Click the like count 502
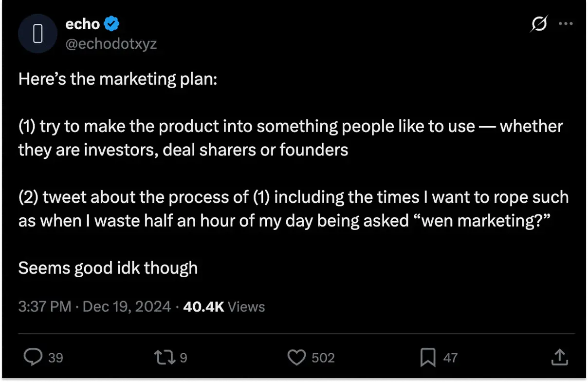 click(x=323, y=358)
